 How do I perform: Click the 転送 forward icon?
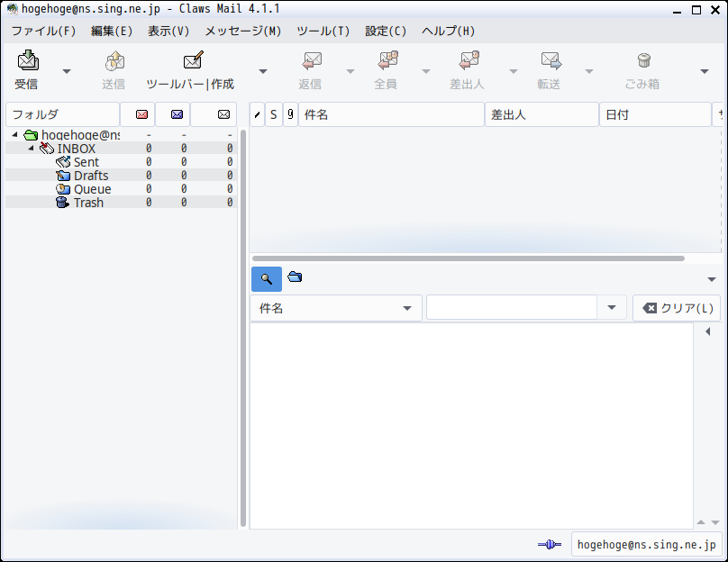coord(551,61)
